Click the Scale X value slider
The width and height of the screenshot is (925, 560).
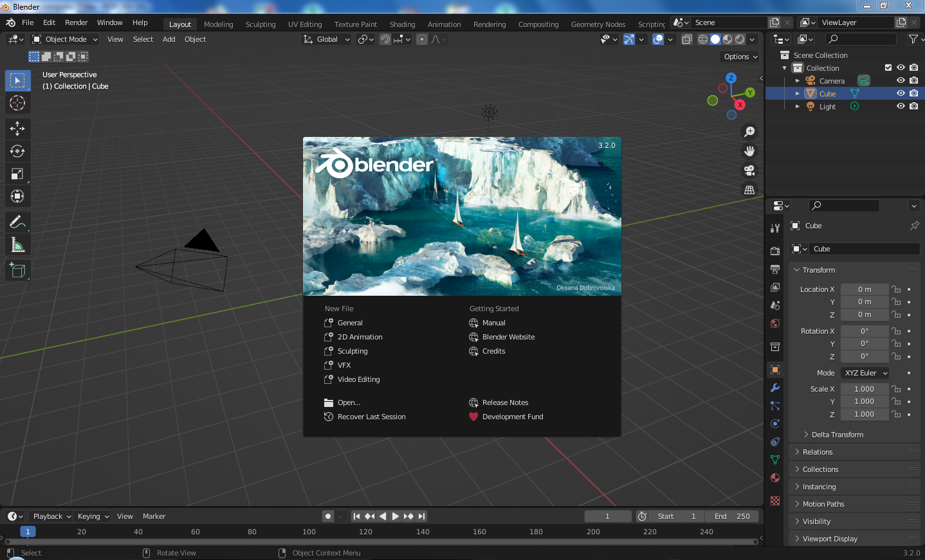(x=865, y=389)
